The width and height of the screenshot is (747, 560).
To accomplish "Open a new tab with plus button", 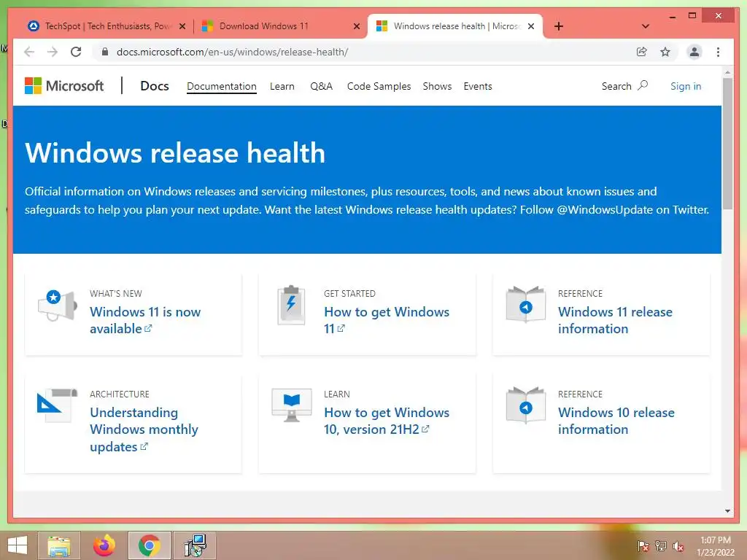I will click(x=559, y=26).
